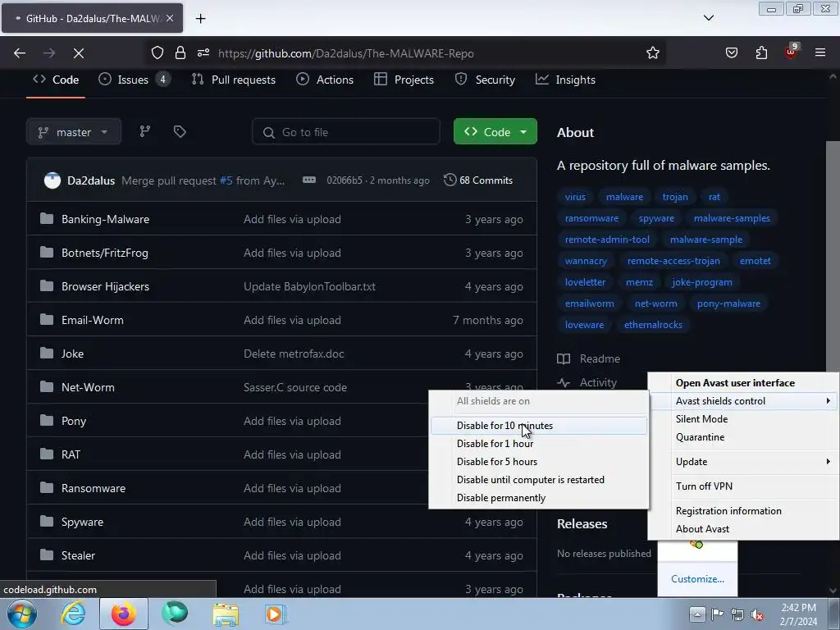Select Disable permanently
Viewport: 840px width, 630px height.
click(x=538, y=498)
